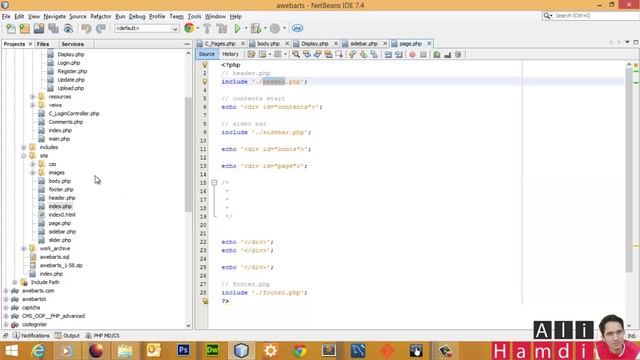Open the PHP MD/CS panel button
640x360 pixels.
102,336
